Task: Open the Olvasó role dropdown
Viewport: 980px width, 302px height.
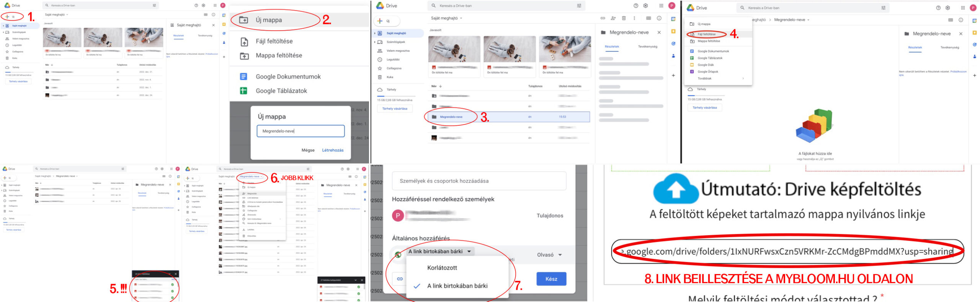Action: [x=549, y=255]
